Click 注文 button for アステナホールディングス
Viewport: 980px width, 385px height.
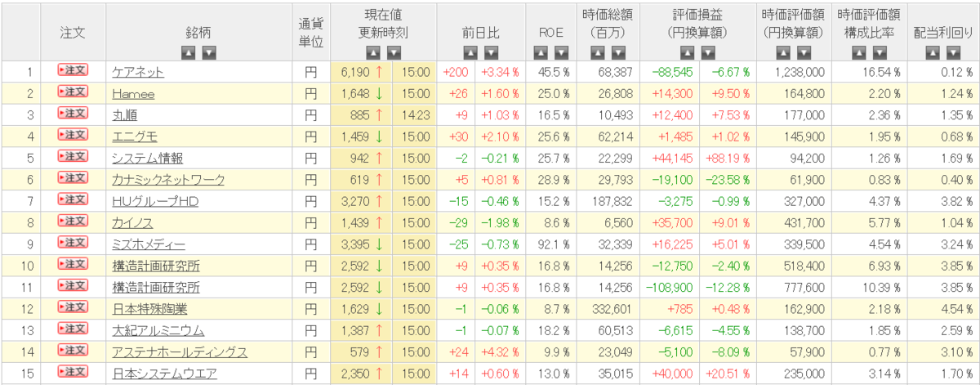pos(73,350)
